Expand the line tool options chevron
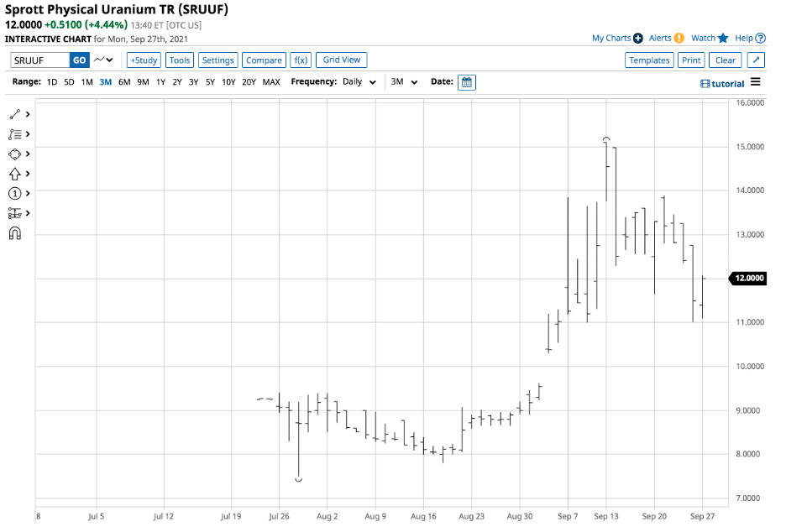The height and width of the screenshot is (532, 786). click(x=28, y=115)
